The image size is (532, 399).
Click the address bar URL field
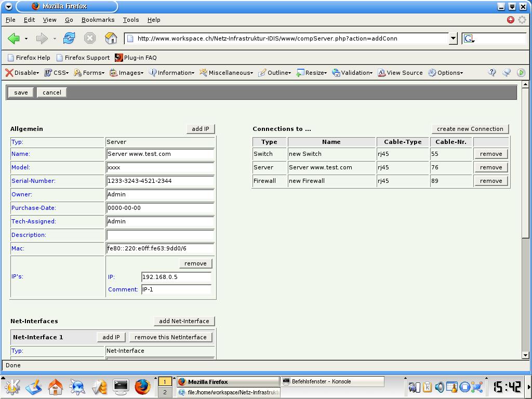[286, 38]
